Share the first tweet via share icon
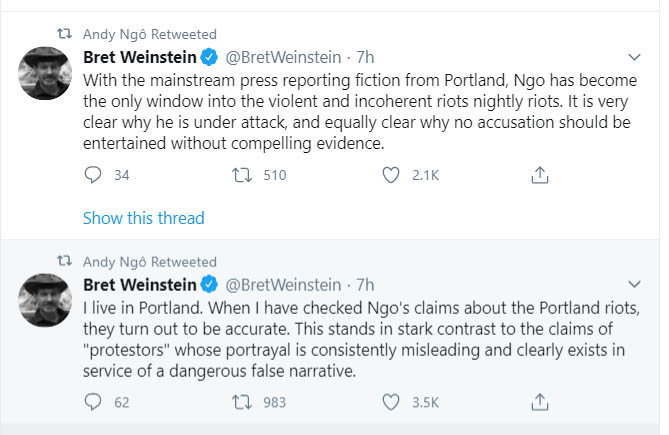Screen dimensions: 669x435 coord(539,175)
